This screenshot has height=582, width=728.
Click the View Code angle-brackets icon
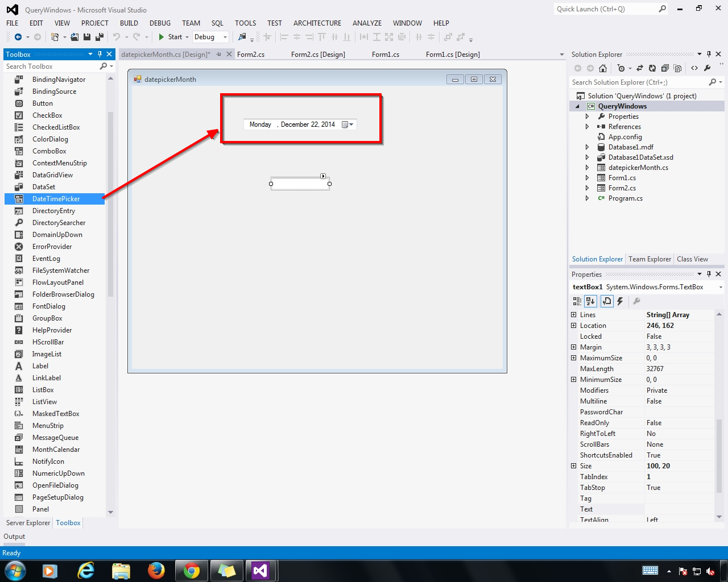[x=694, y=68]
